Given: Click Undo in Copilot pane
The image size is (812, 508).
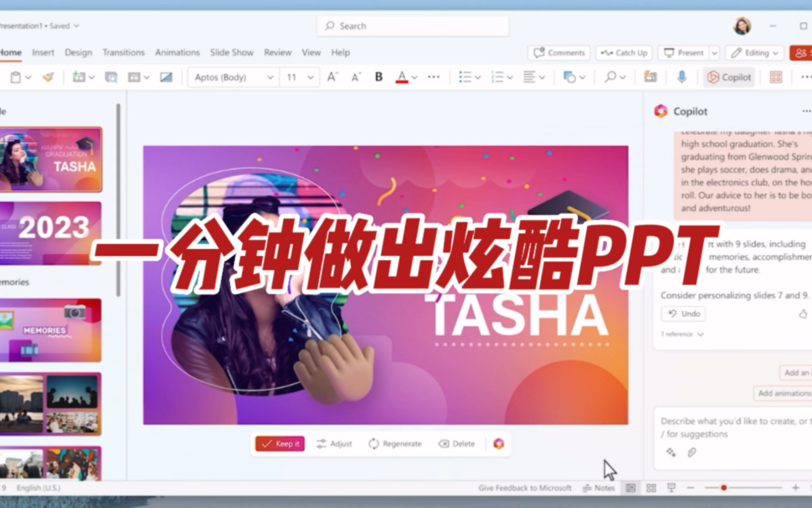Looking at the screenshot, I should click(x=684, y=313).
